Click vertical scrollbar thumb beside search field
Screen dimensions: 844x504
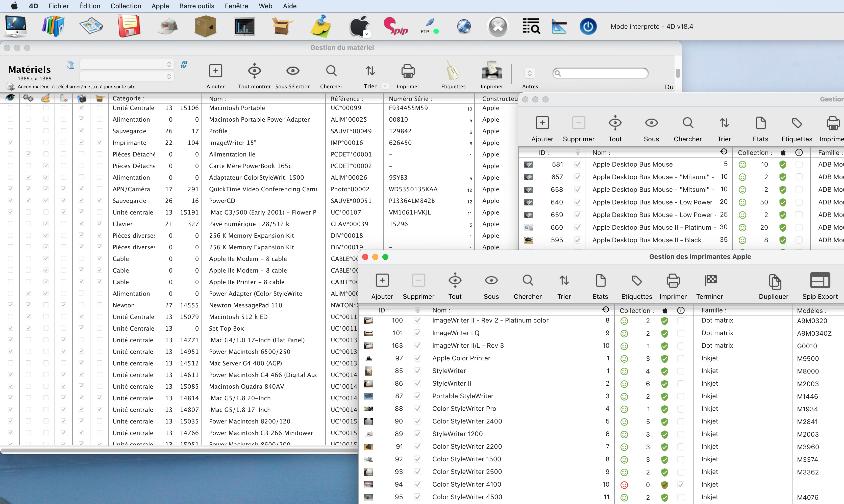678,73
